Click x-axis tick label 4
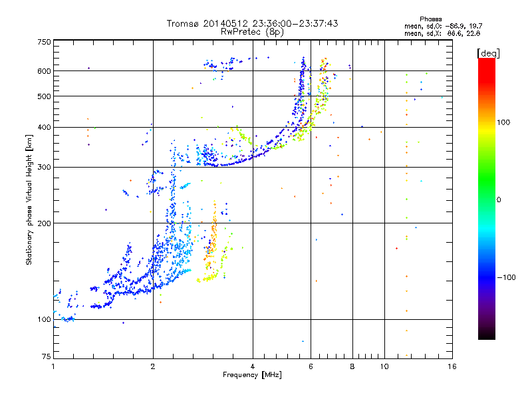The width and height of the screenshot is (532, 399). tap(253, 366)
